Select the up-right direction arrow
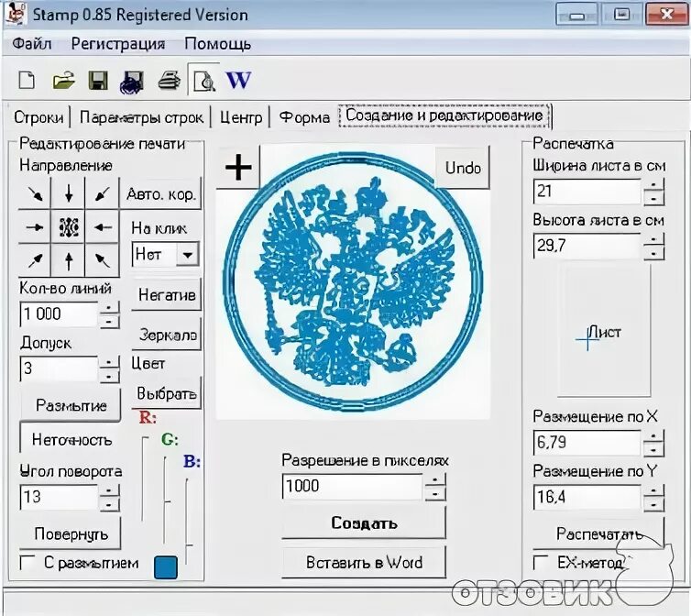Viewport: 691px width, 616px height. [35, 260]
